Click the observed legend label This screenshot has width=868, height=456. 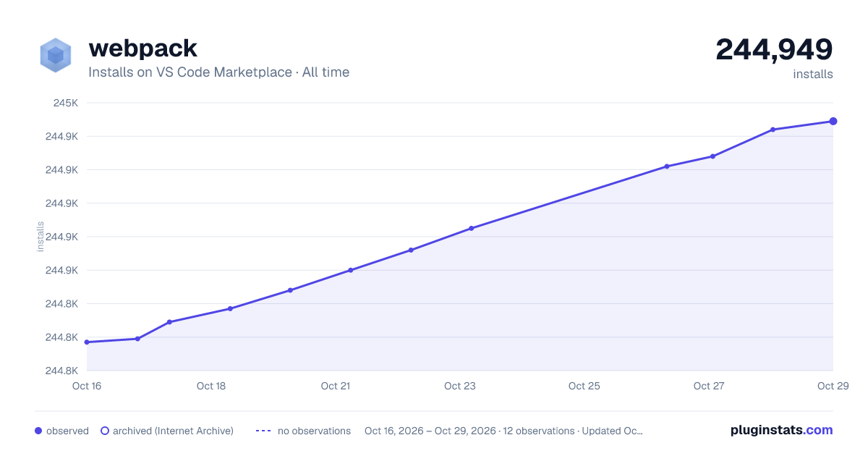pyautogui.click(x=67, y=431)
